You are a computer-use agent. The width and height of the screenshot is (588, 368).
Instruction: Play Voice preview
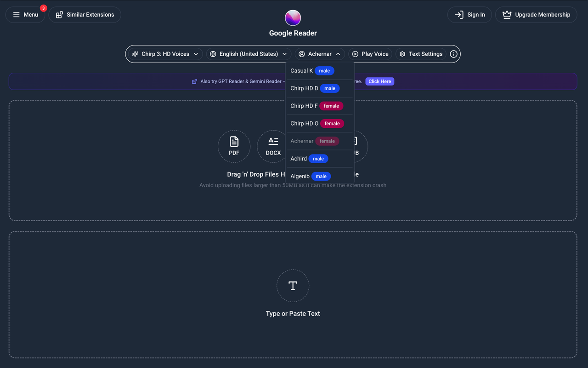370,54
